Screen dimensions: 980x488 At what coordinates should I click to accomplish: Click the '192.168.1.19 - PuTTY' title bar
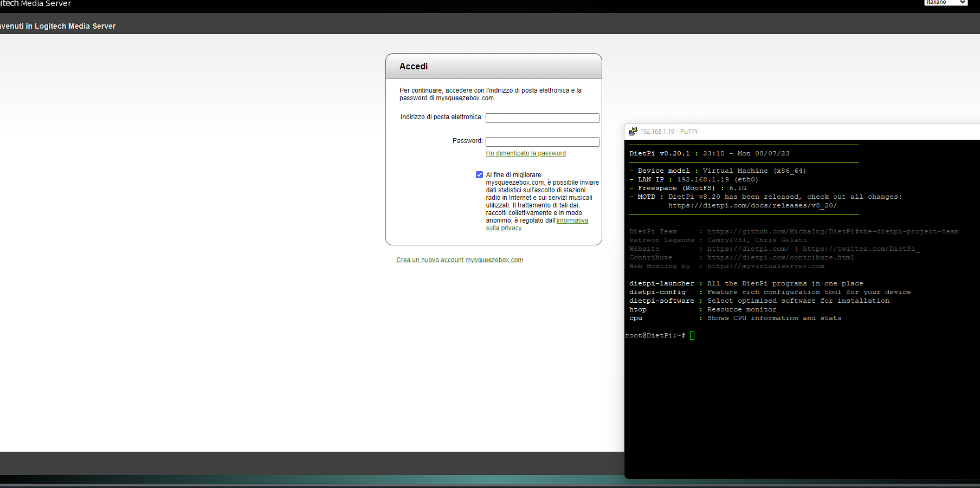(x=802, y=131)
